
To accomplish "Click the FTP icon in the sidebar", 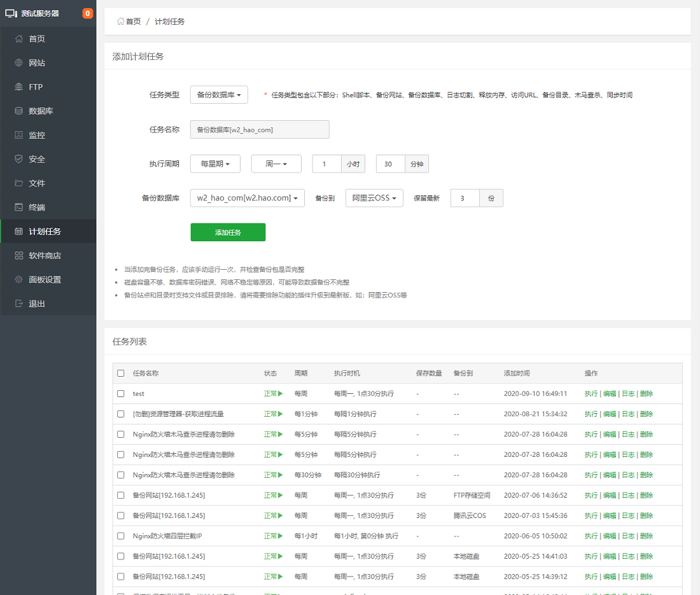I will click(19, 87).
